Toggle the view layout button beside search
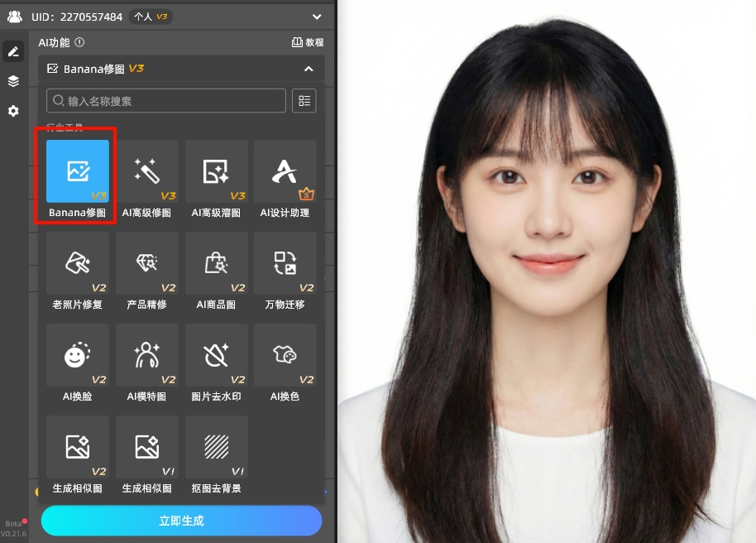The image size is (756, 543). [304, 100]
